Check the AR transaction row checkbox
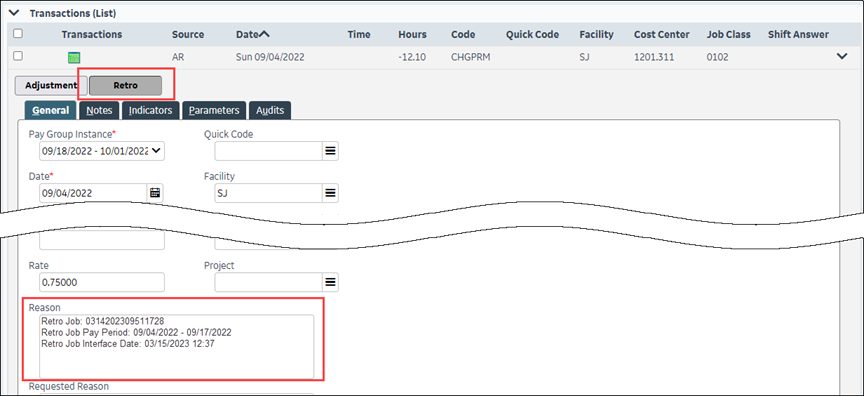 [18, 56]
